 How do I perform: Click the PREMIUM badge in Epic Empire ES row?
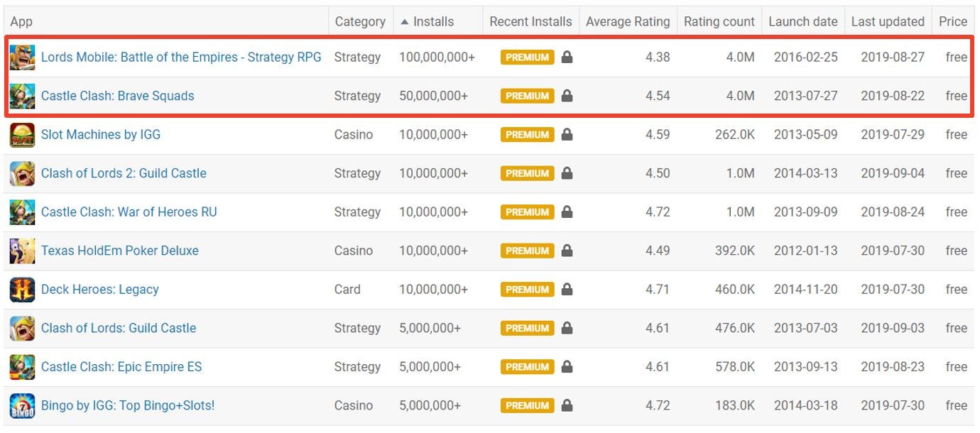click(527, 366)
